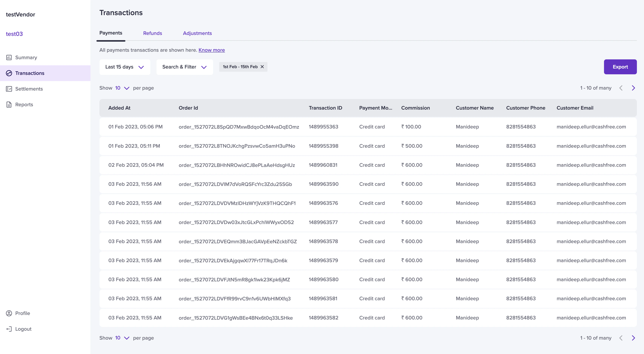Expand the Search & Filter dropdown
644x354 pixels.
point(184,67)
